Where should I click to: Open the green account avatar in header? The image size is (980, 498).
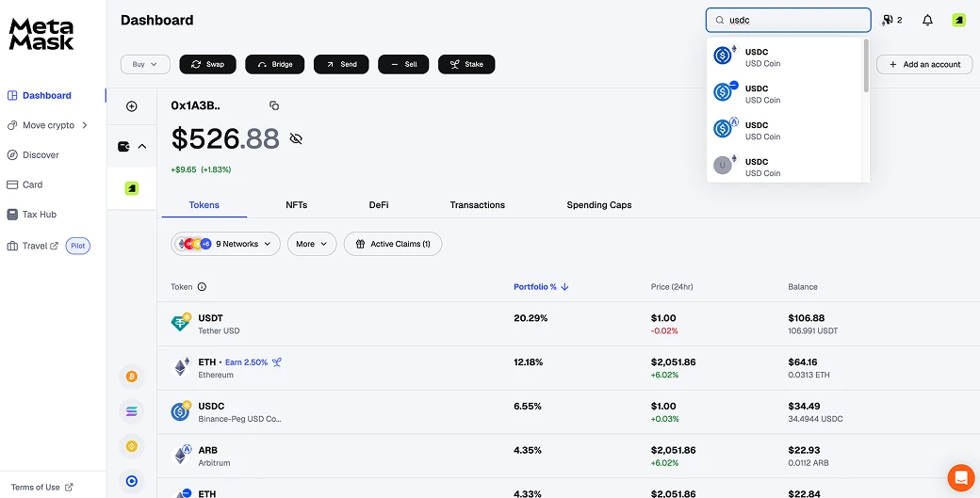click(958, 20)
